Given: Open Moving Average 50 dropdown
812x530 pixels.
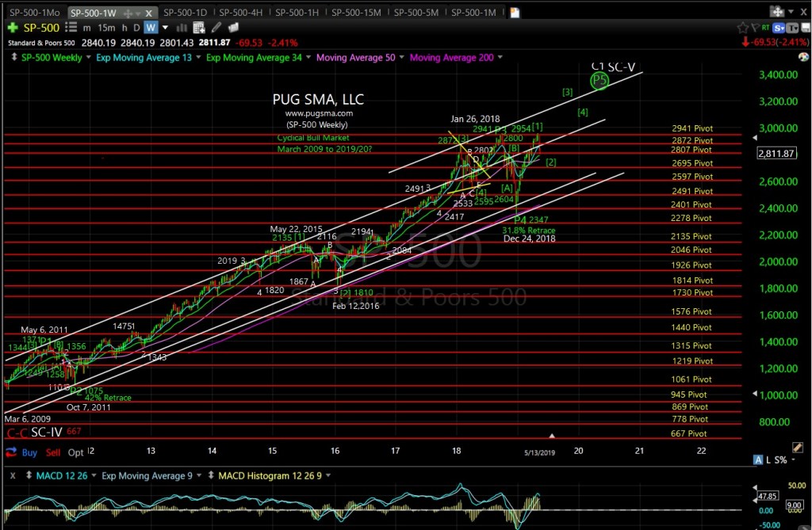Looking at the screenshot, I should 401,57.
